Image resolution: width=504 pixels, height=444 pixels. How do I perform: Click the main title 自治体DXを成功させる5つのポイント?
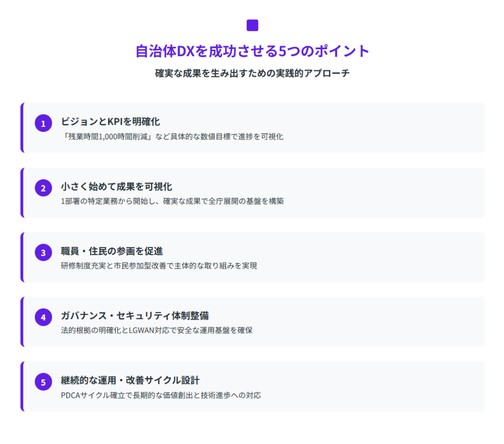click(x=252, y=51)
